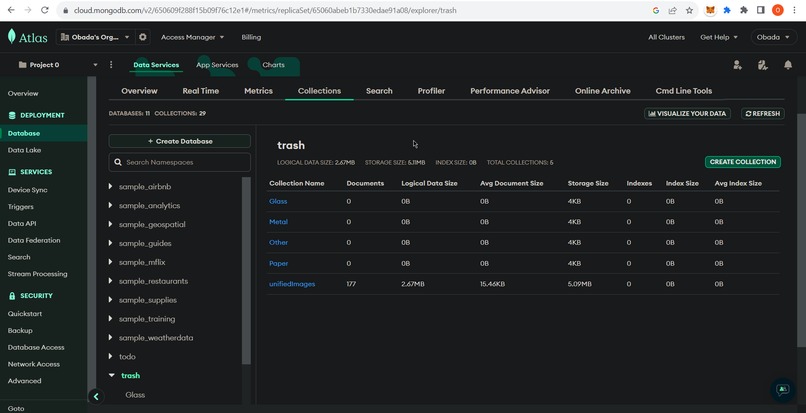Open the support chat bubble icon

point(782,389)
